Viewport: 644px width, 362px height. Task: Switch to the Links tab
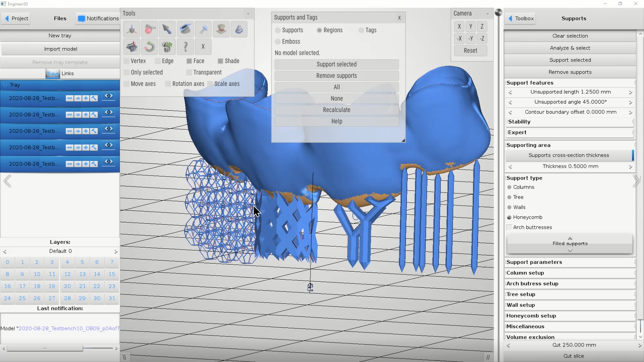(x=67, y=73)
